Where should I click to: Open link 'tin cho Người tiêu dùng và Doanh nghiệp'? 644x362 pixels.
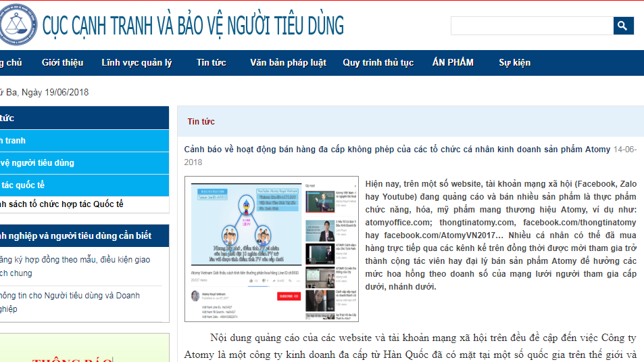(x=70, y=302)
